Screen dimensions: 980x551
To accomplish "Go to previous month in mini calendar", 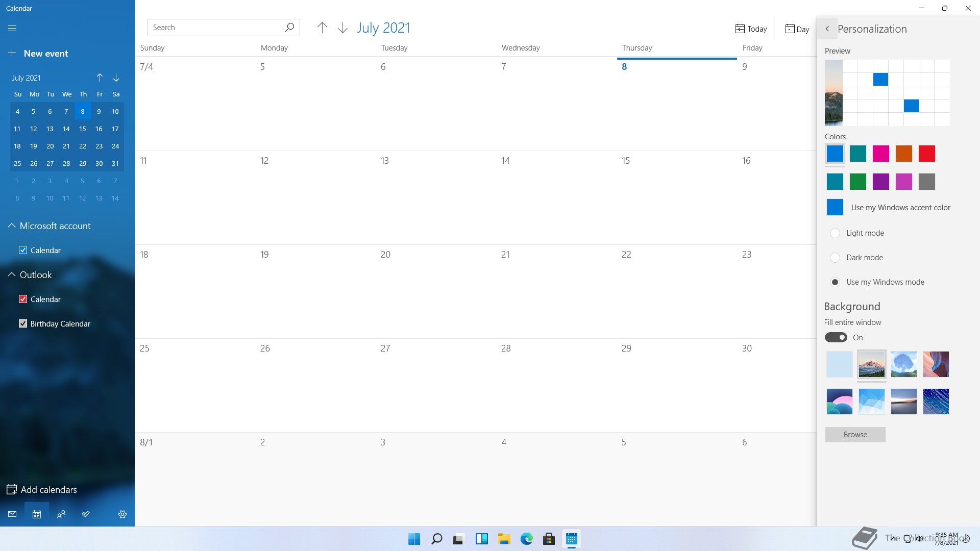I will coord(100,78).
